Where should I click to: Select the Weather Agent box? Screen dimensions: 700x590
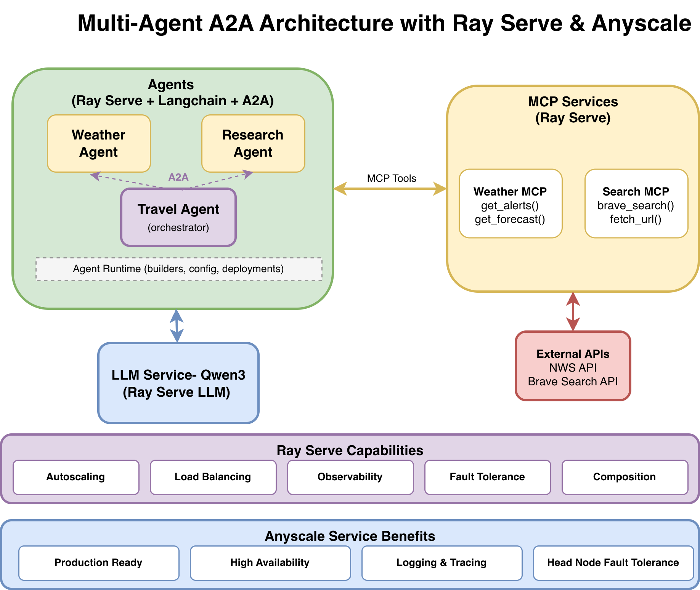pos(98,144)
